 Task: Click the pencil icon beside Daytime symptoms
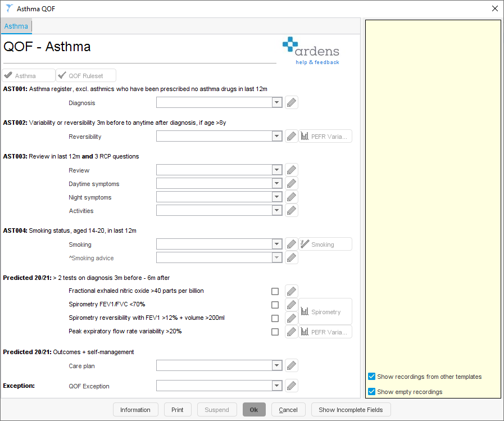(292, 184)
